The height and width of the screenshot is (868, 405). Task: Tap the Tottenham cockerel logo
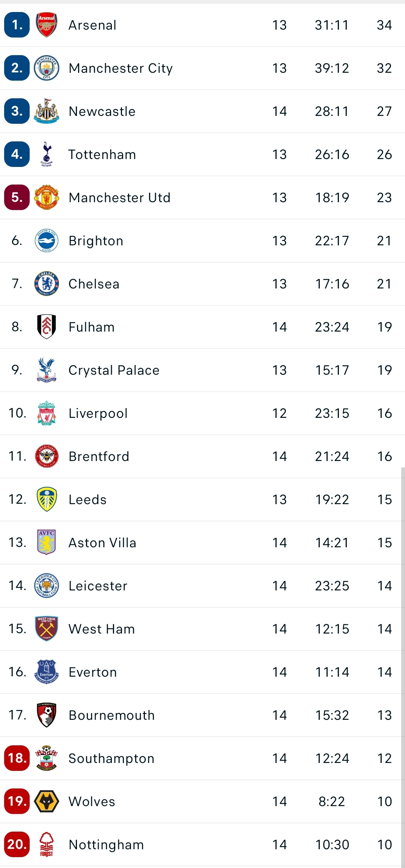click(x=47, y=154)
